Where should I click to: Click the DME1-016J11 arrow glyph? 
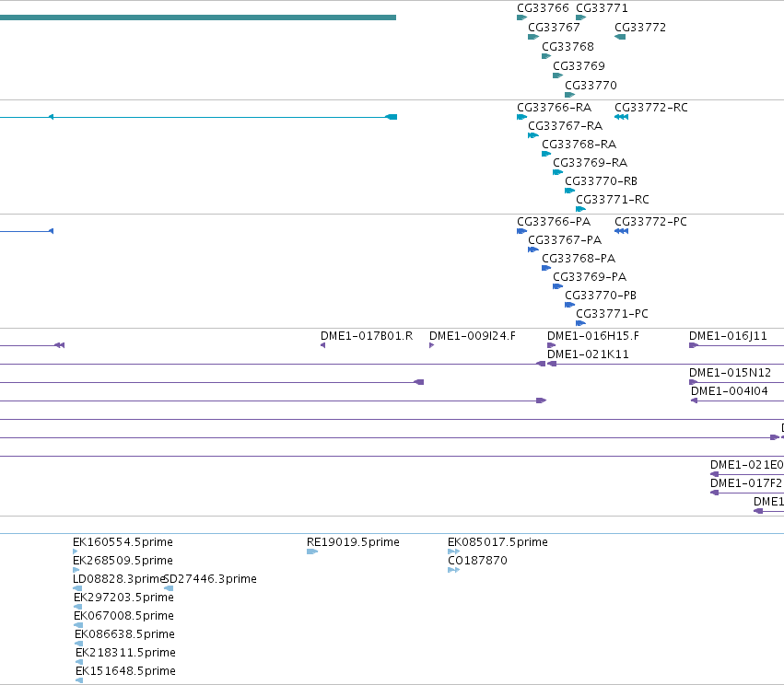click(694, 345)
